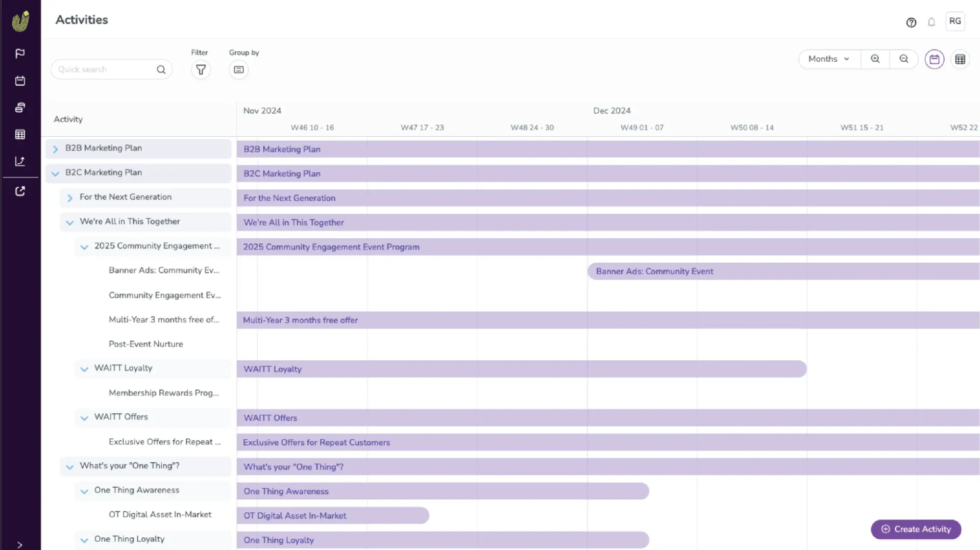The image size is (980, 550).
Task: Switch to table grid view
Action: coord(960,59)
